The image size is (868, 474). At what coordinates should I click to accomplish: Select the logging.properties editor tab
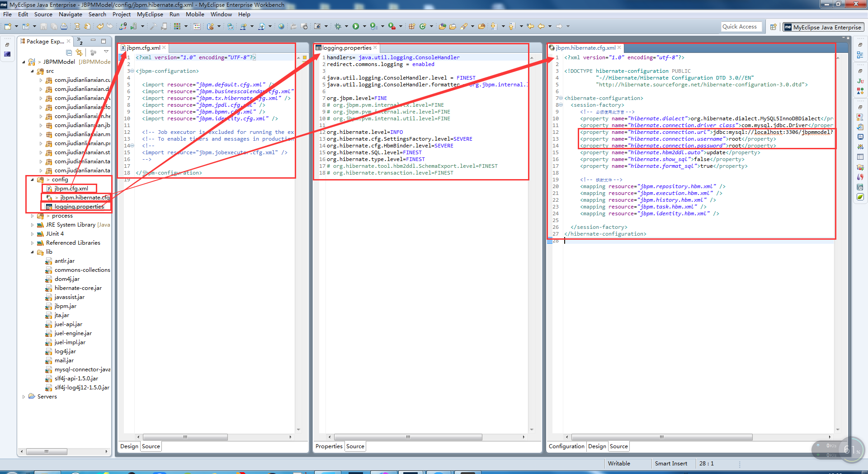[x=347, y=47]
